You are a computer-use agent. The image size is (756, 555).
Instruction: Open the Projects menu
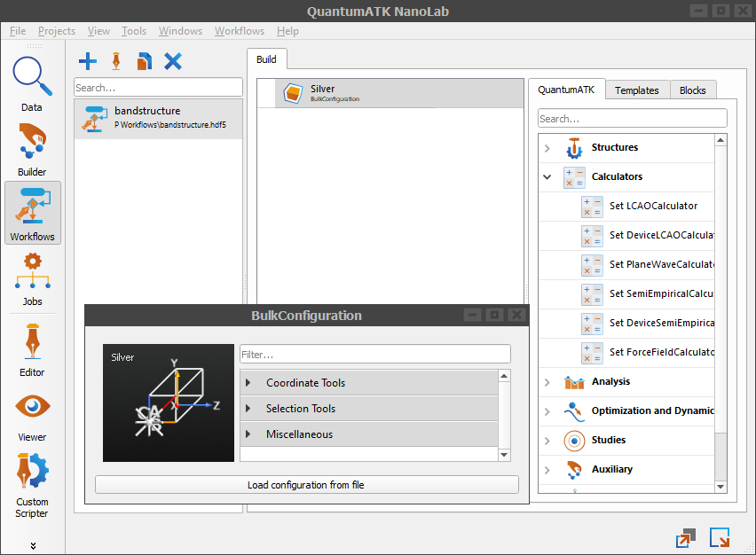click(57, 31)
